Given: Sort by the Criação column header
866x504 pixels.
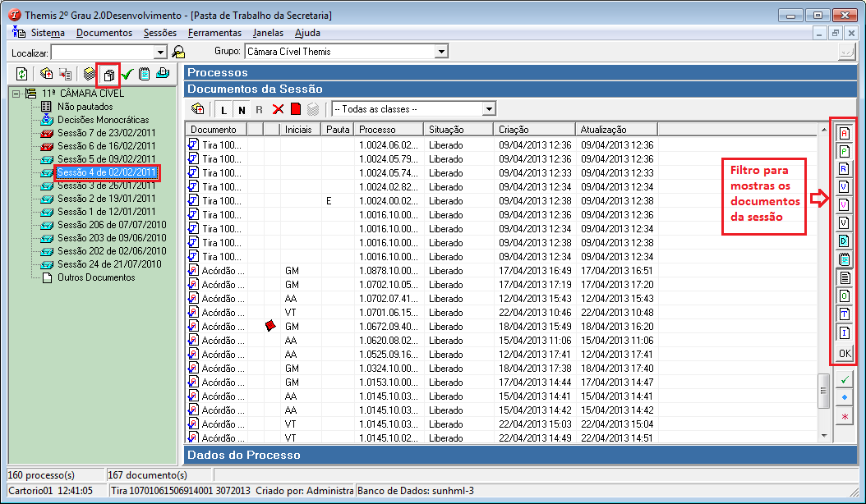Looking at the screenshot, I should point(534,130).
